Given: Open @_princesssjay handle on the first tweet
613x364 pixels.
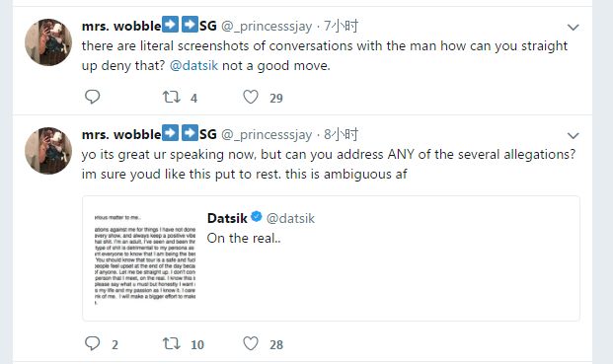Looking at the screenshot, I should 267,27.
